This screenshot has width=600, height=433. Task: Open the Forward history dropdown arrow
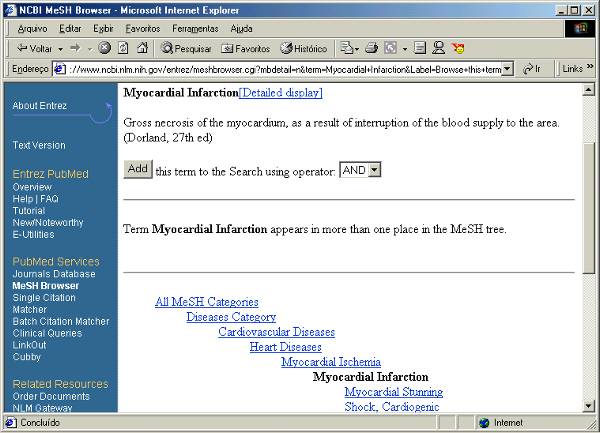coord(90,49)
